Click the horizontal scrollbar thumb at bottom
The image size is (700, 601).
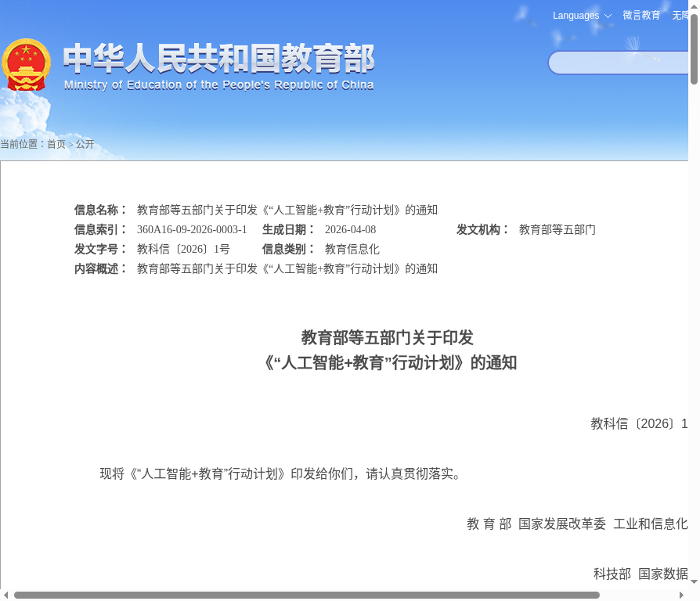(307, 595)
